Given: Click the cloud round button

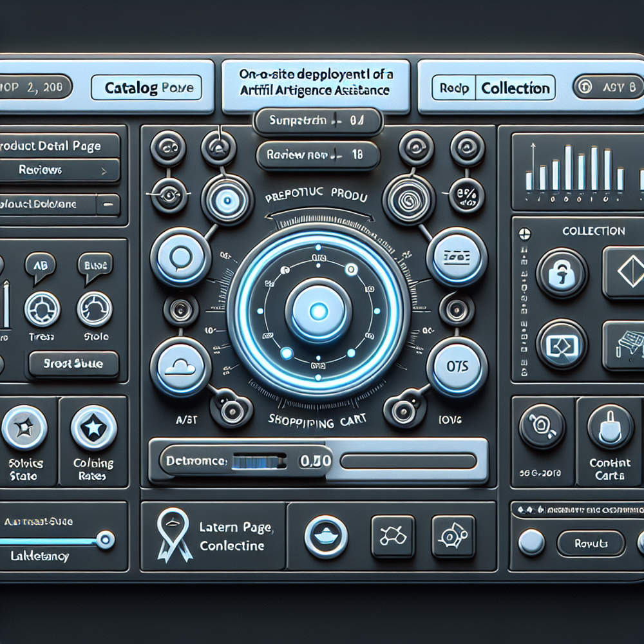Looking at the screenshot, I should [181, 366].
